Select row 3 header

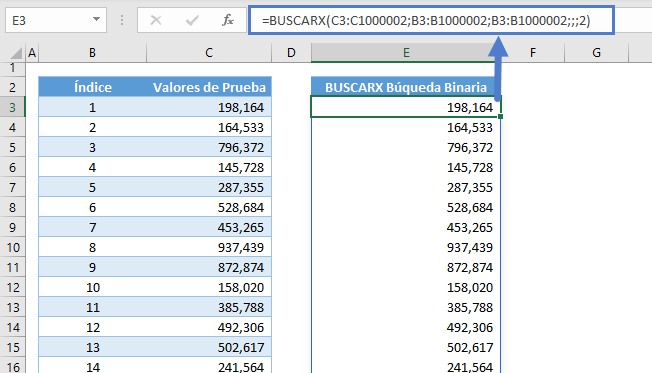click(x=12, y=107)
